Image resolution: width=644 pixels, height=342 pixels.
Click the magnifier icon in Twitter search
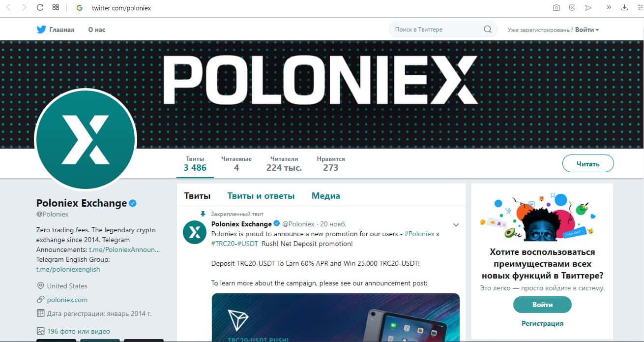tap(487, 30)
